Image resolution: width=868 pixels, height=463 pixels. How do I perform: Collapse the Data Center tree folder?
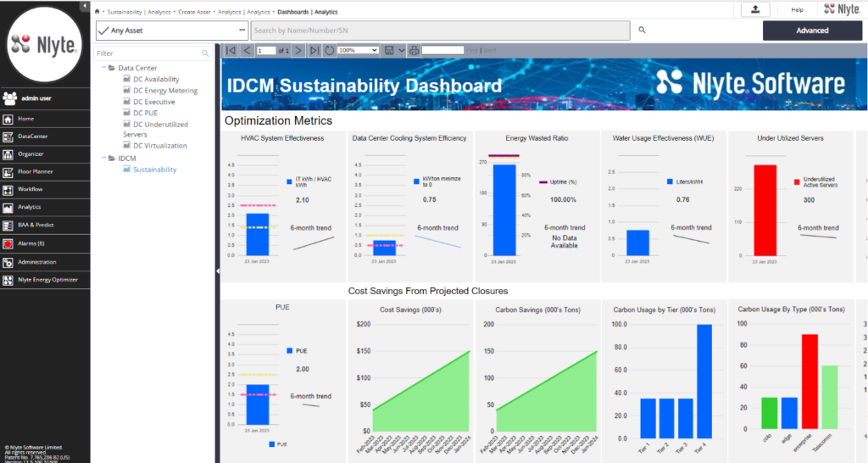coord(104,68)
